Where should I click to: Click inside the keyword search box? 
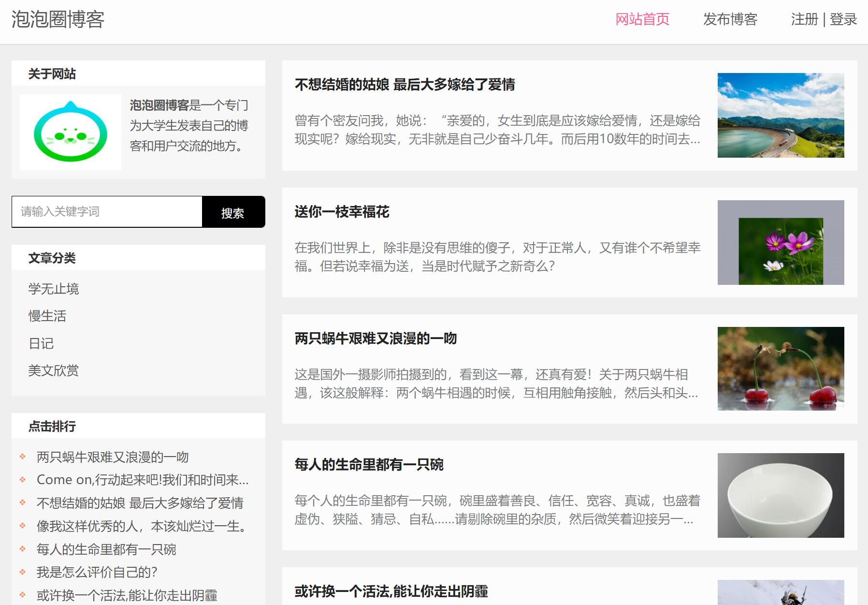pyautogui.click(x=106, y=212)
